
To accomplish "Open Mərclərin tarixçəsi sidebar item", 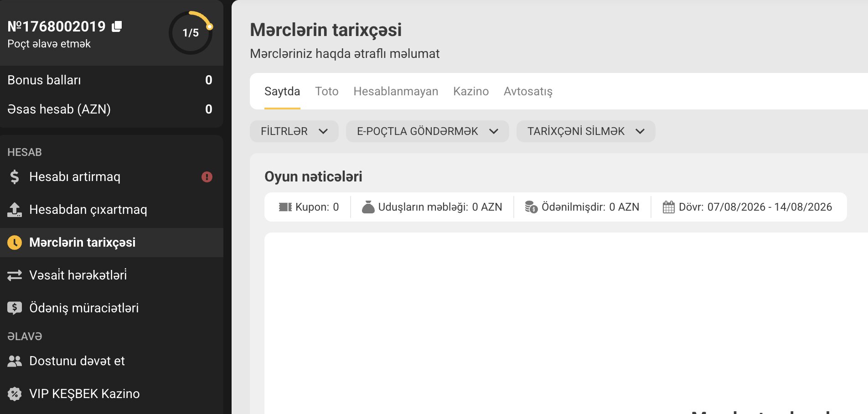I will point(112,243).
